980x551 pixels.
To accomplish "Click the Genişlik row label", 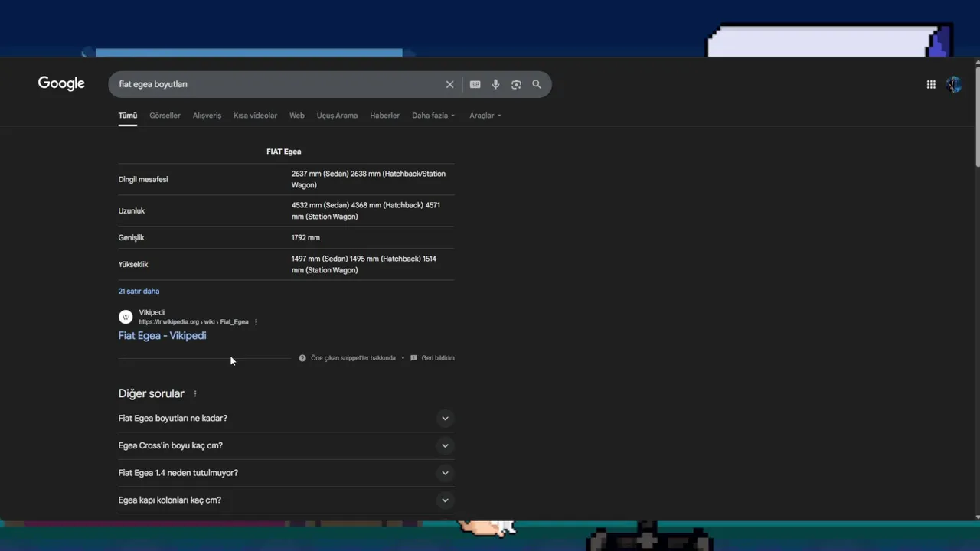I will pyautogui.click(x=132, y=237).
